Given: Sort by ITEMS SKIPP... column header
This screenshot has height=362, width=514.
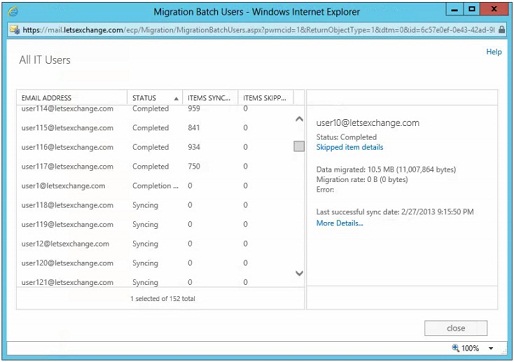Looking at the screenshot, I should point(266,98).
